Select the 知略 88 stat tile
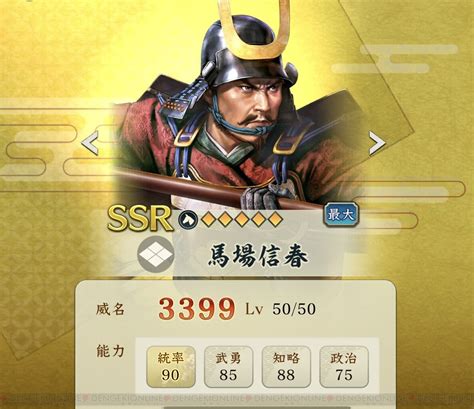Image resolution: width=474 pixels, height=409 pixels. (x=286, y=367)
